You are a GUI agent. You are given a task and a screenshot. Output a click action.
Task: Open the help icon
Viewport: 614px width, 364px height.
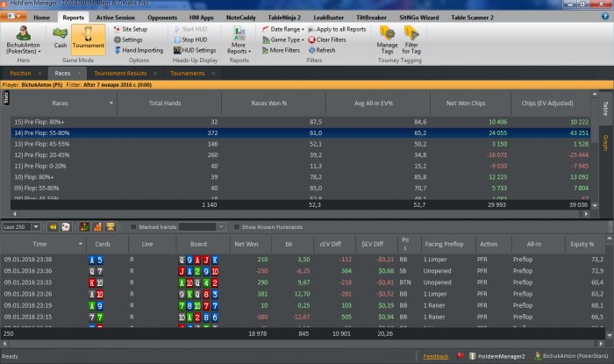pos(605,17)
